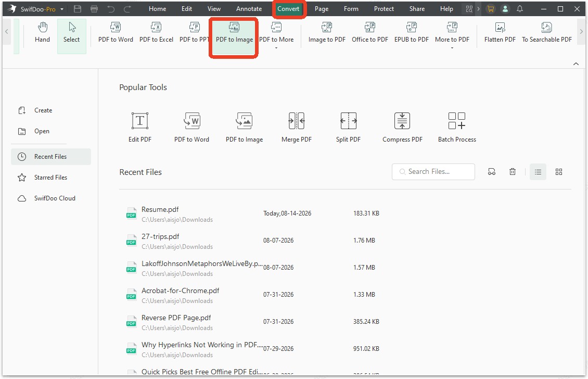The image size is (588, 379).
Task: Show more tabs after Help
Action: tap(479, 9)
